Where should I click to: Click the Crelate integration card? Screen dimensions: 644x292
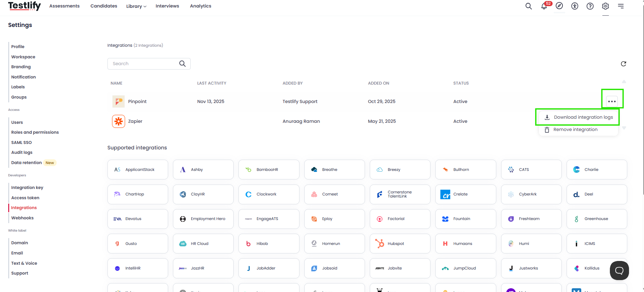coord(466,194)
